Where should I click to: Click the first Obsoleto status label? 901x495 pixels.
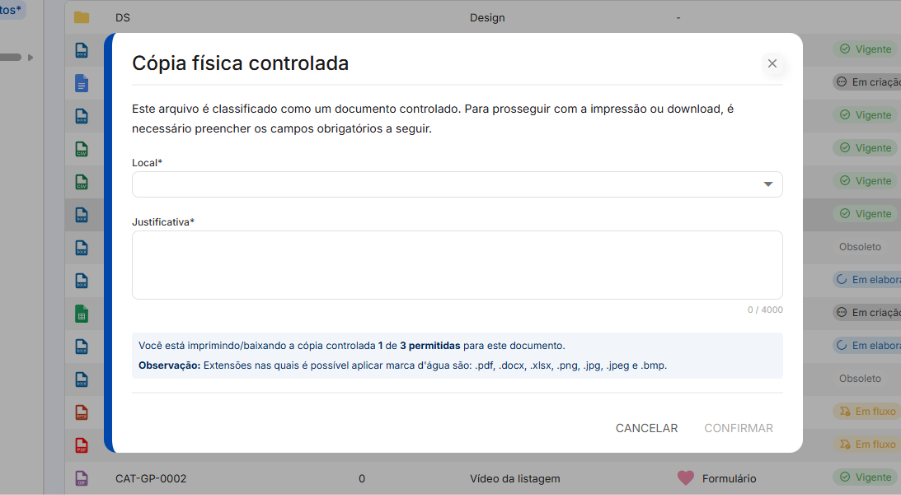click(x=860, y=246)
